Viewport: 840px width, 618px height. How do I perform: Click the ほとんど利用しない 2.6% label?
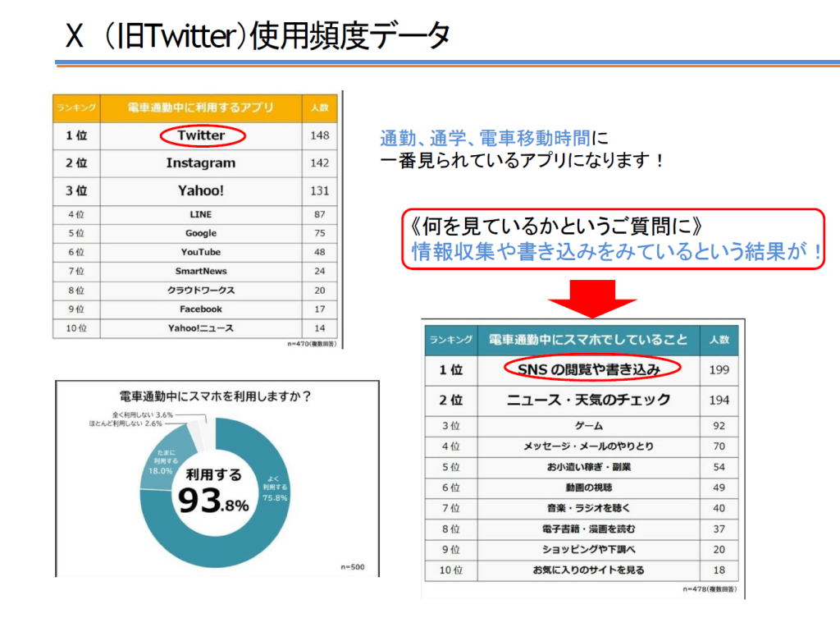click(x=126, y=423)
